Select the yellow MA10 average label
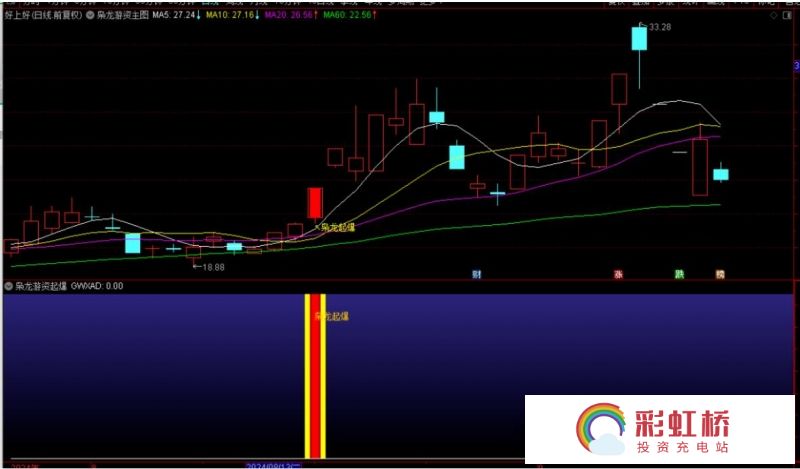Image resolution: width=800 pixels, height=469 pixels. [231, 17]
